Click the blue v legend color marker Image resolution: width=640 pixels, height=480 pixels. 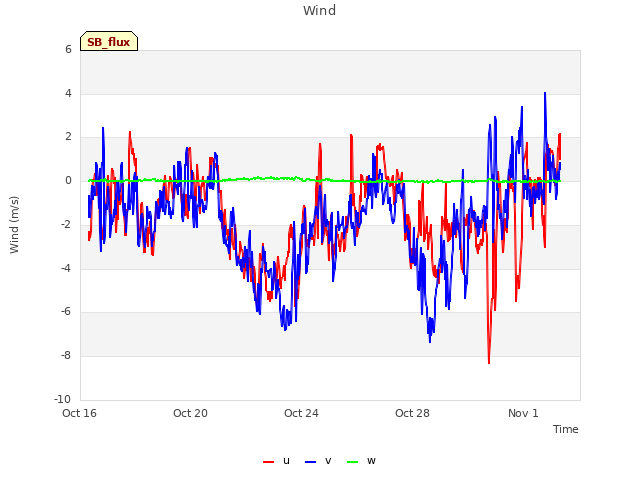click(310, 462)
